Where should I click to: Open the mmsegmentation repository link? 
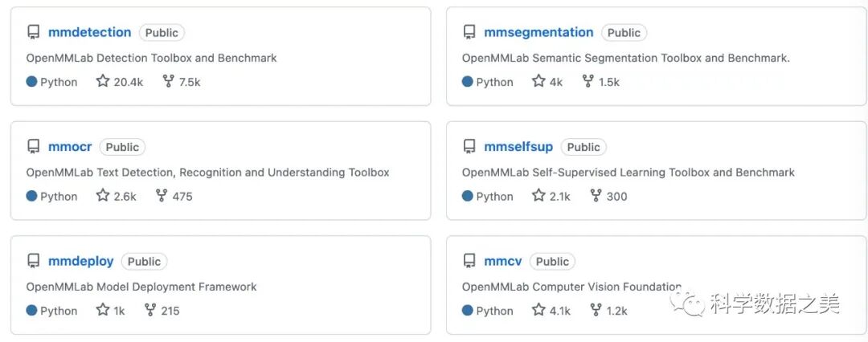538,33
